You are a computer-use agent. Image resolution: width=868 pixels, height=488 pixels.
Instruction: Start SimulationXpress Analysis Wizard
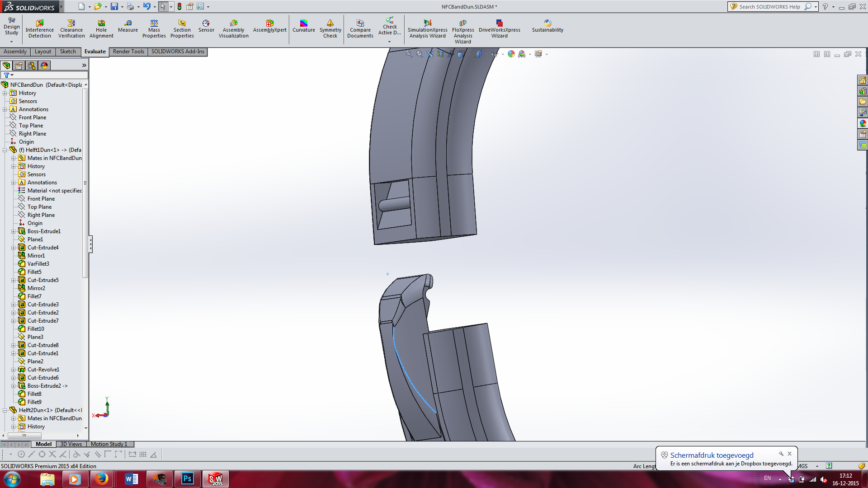(x=428, y=29)
